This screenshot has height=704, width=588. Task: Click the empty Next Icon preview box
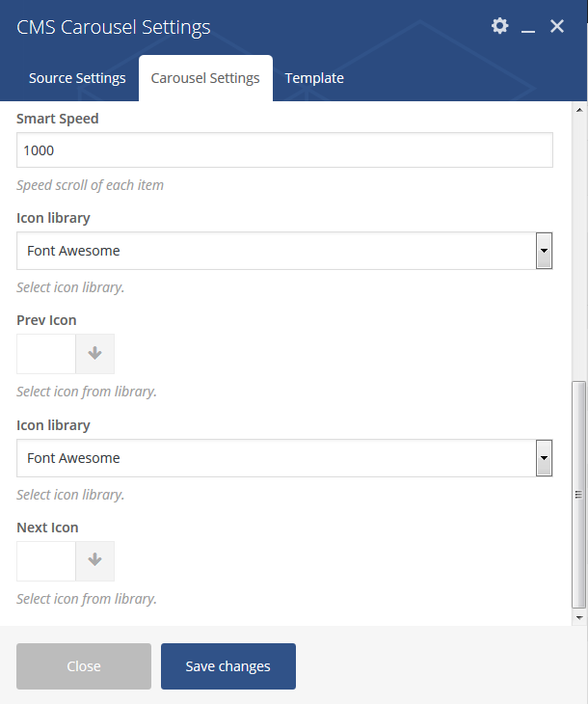coord(46,560)
